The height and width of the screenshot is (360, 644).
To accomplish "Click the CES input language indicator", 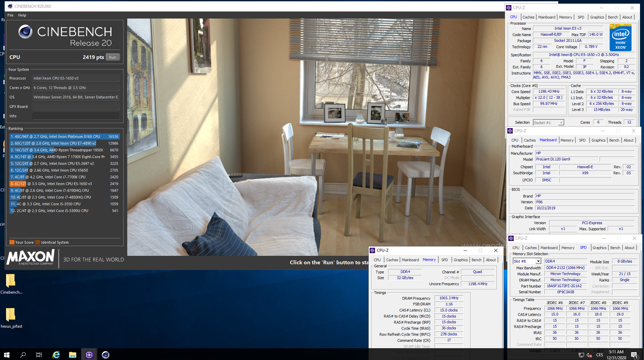I will click(x=600, y=355).
